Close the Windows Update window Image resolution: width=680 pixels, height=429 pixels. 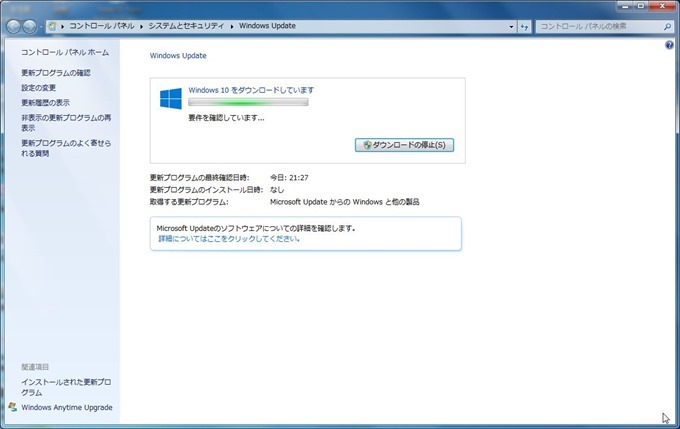[663, 6]
